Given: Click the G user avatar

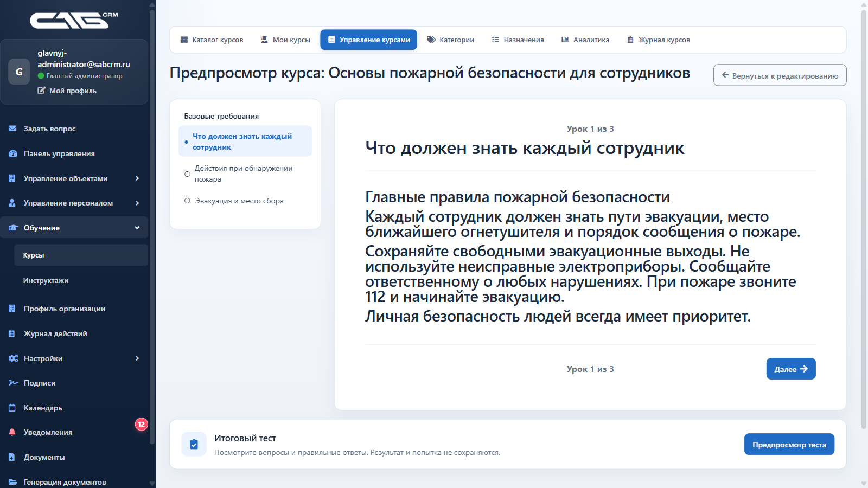Looking at the screenshot, I should (x=19, y=72).
